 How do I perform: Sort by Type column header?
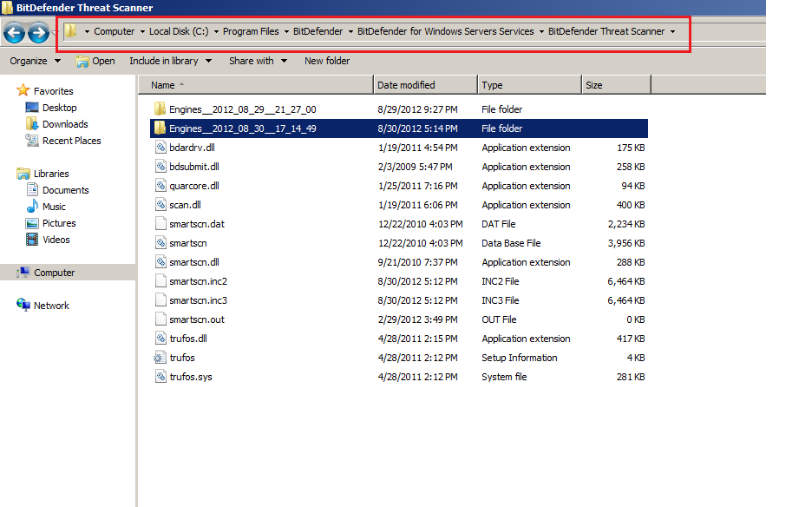[529, 85]
